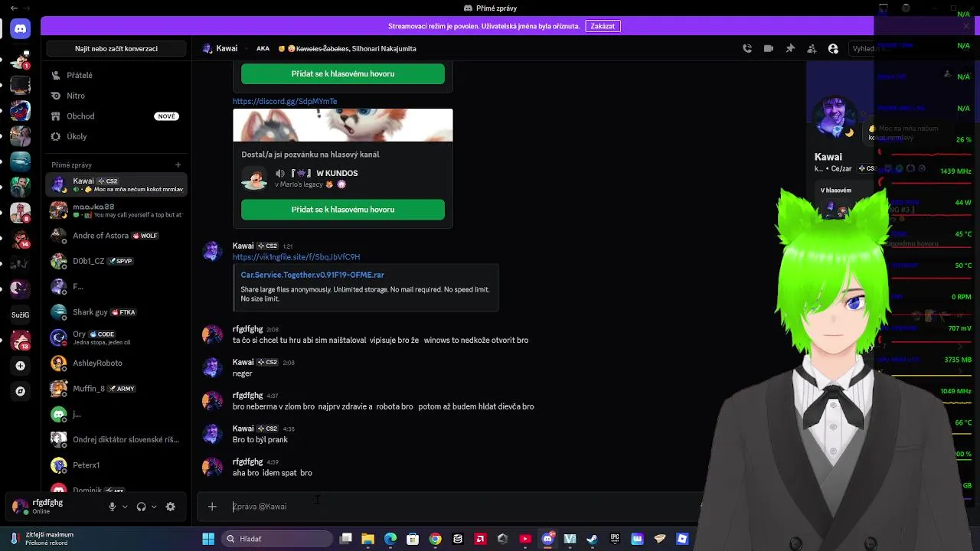
Task: Launch Microsoft Edge from the taskbar
Action: click(x=390, y=539)
